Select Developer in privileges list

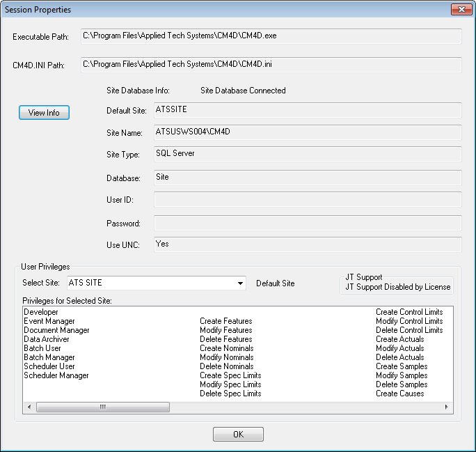click(x=41, y=312)
